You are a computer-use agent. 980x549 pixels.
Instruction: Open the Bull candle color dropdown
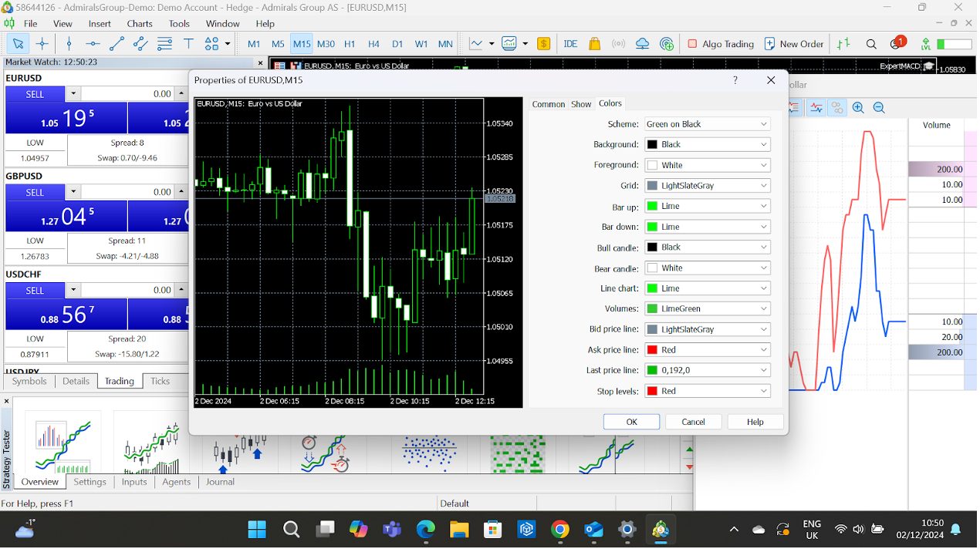708,248
